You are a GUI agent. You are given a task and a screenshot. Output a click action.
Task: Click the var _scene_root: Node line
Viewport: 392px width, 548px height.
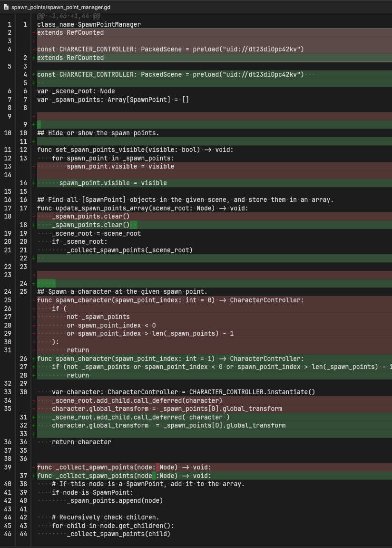click(x=76, y=91)
